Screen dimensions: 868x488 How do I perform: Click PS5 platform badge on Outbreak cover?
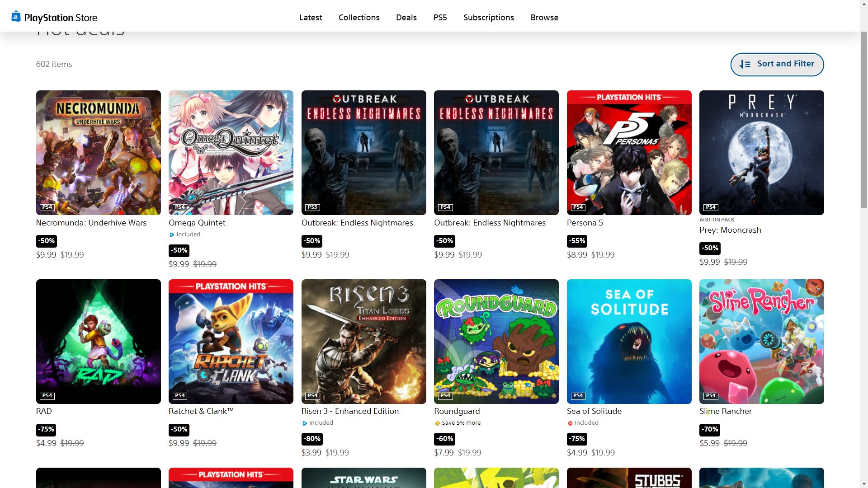pyautogui.click(x=312, y=207)
